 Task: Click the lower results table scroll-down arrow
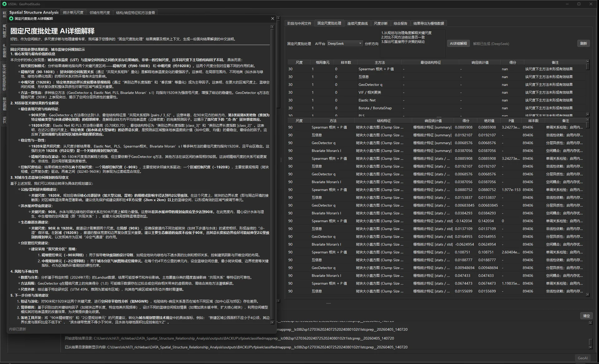tap(588, 295)
